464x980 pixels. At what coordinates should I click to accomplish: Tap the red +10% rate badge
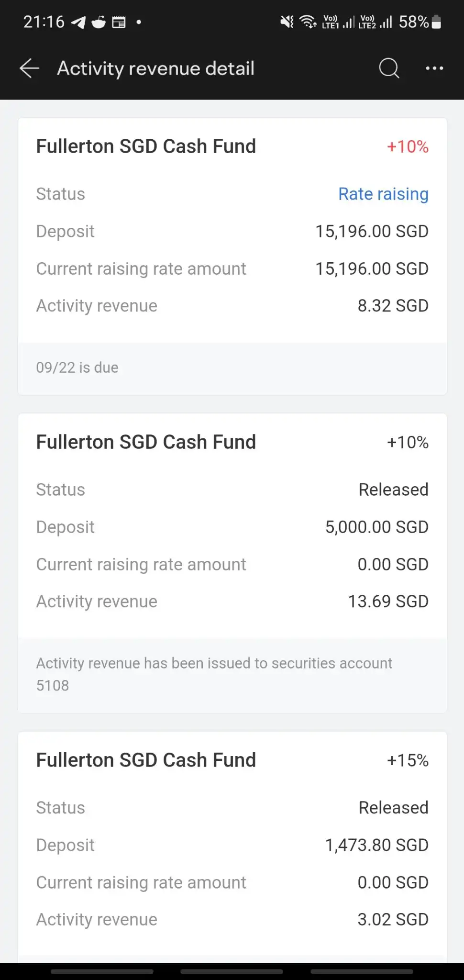click(x=408, y=146)
